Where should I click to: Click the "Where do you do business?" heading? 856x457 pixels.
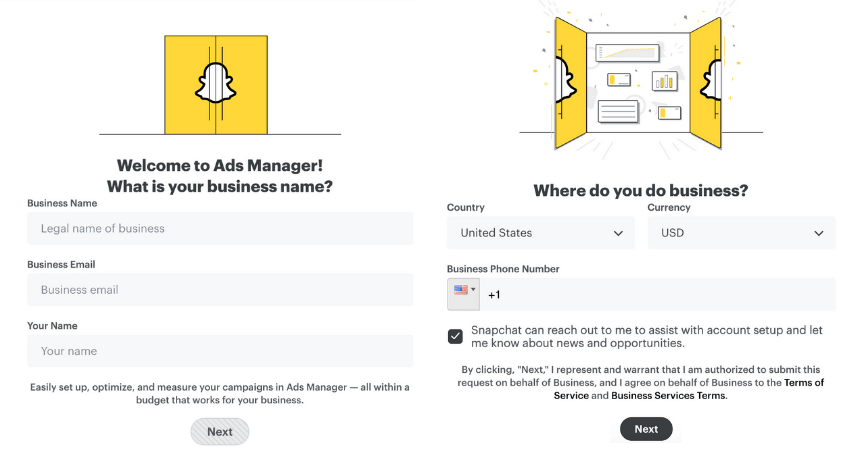(640, 191)
